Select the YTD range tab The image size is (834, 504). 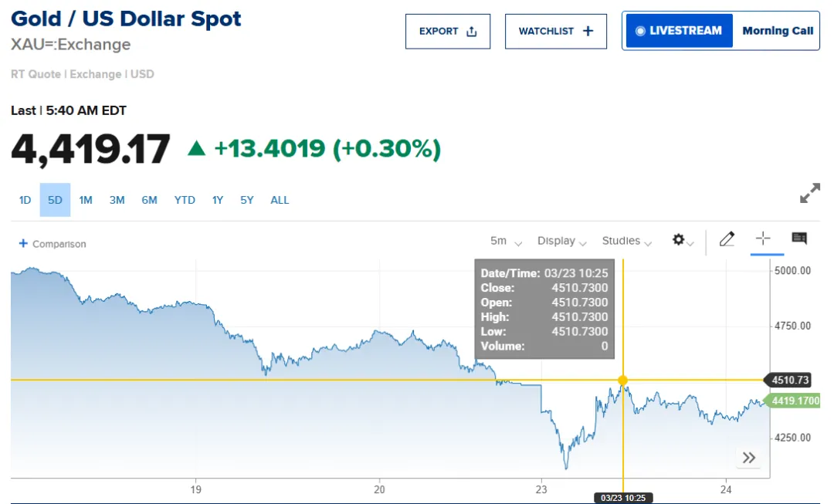click(185, 200)
